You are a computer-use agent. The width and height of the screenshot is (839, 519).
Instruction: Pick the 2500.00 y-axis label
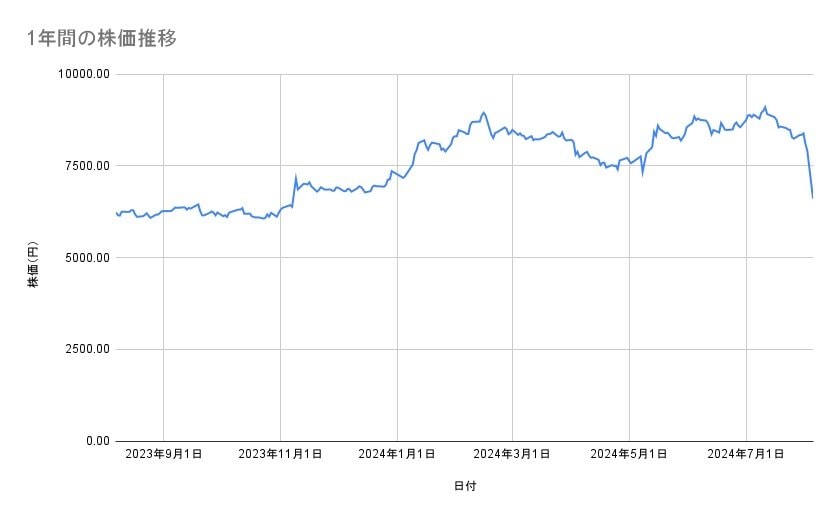(84, 349)
